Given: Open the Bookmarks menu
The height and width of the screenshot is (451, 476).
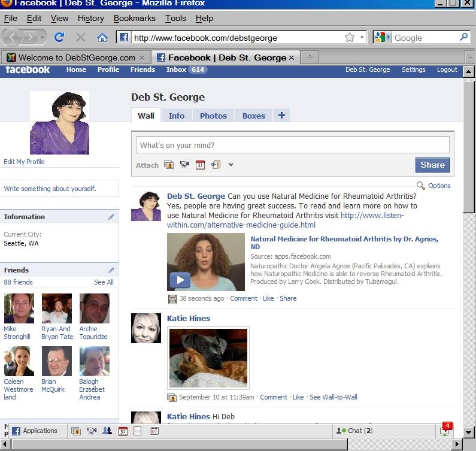Looking at the screenshot, I should coord(135,18).
